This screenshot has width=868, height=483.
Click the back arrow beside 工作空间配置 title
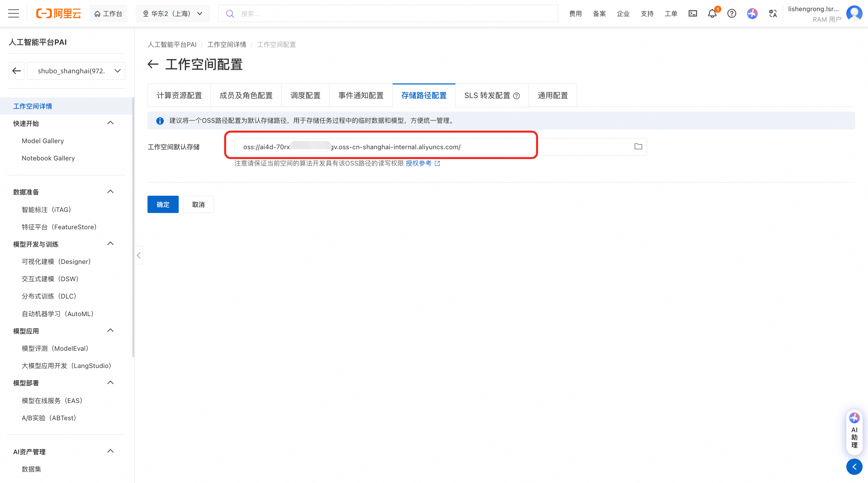coord(153,64)
